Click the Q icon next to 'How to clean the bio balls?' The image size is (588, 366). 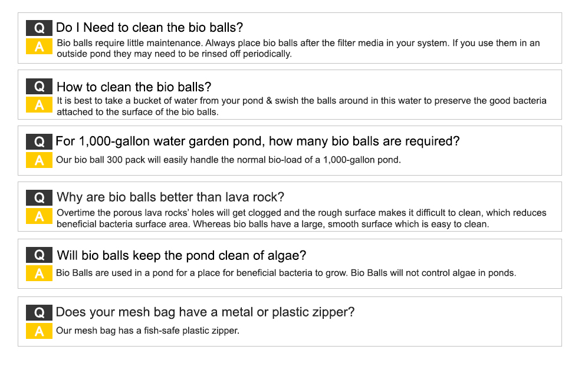point(39,87)
